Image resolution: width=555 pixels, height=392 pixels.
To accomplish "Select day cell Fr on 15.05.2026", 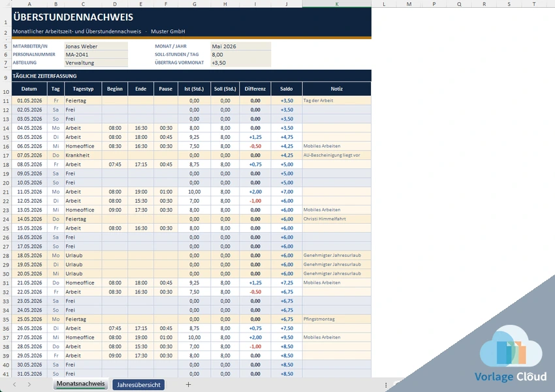I will pos(55,228).
